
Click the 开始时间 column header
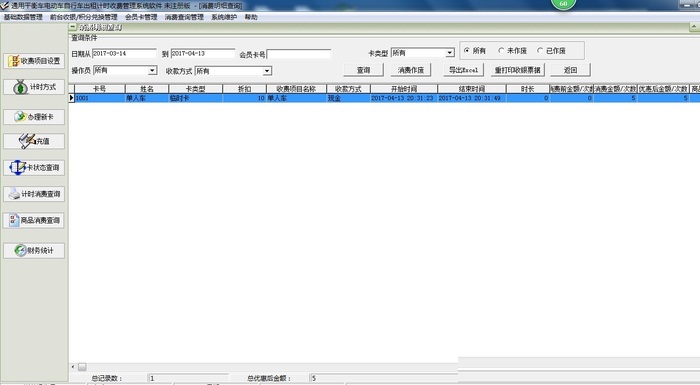point(404,89)
